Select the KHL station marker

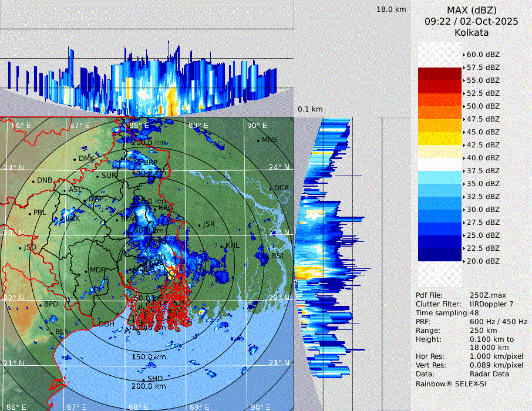click(x=222, y=246)
